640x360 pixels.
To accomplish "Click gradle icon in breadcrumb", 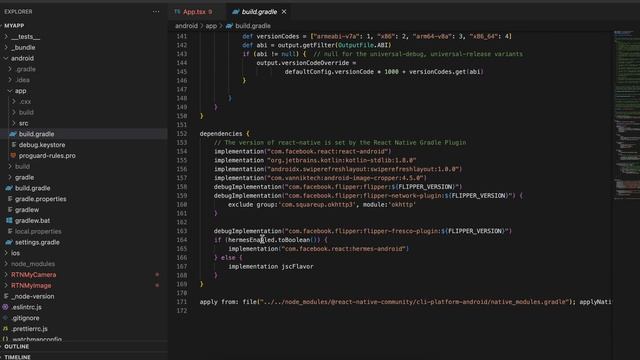I will [229, 26].
